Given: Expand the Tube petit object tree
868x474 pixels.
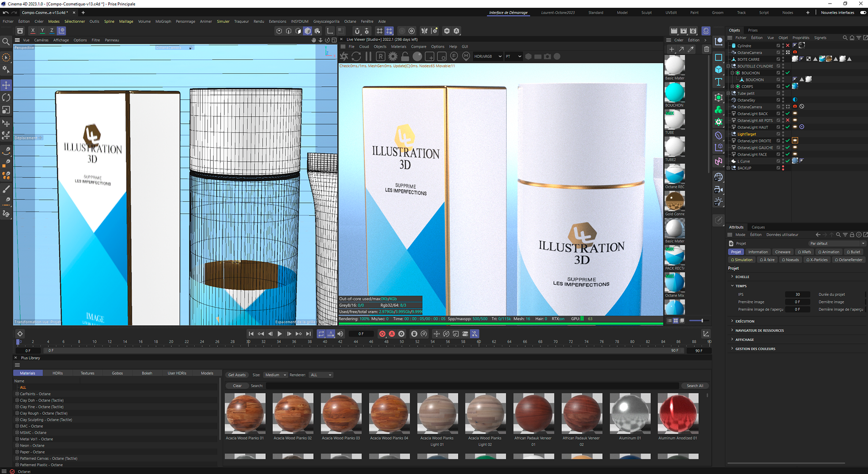Looking at the screenshot, I should [728, 93].
